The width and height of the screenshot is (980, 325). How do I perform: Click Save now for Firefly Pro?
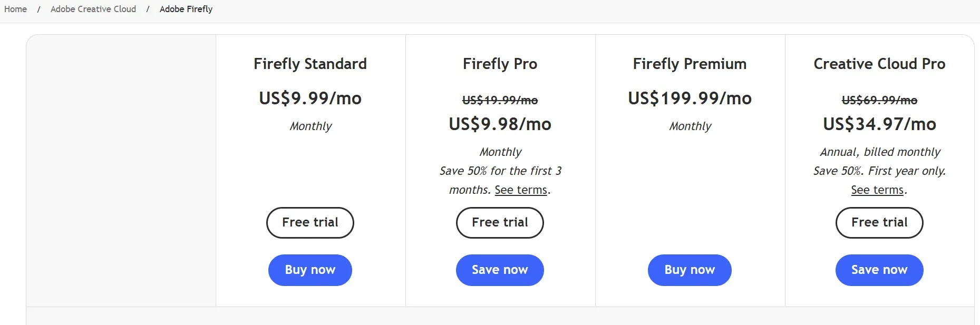(x=499, y=270)
